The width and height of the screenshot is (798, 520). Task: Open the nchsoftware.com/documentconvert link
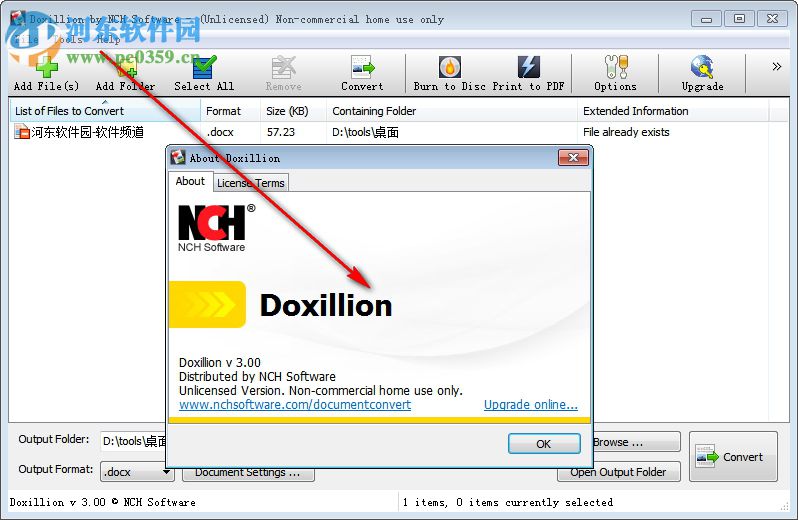point(295,405)
